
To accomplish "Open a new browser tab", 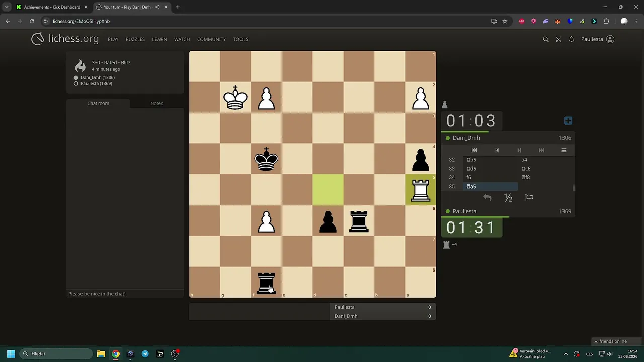I will click(178, 7).
